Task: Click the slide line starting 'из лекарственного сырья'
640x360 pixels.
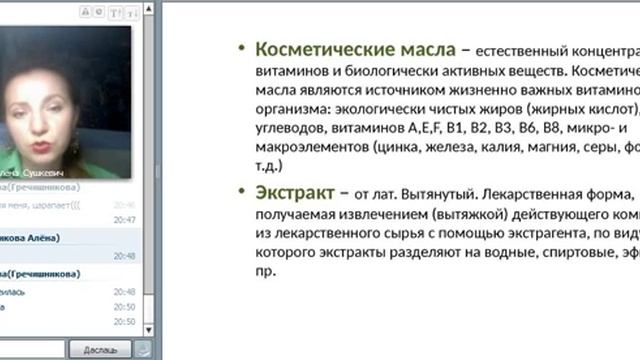Action: point(447,233)
